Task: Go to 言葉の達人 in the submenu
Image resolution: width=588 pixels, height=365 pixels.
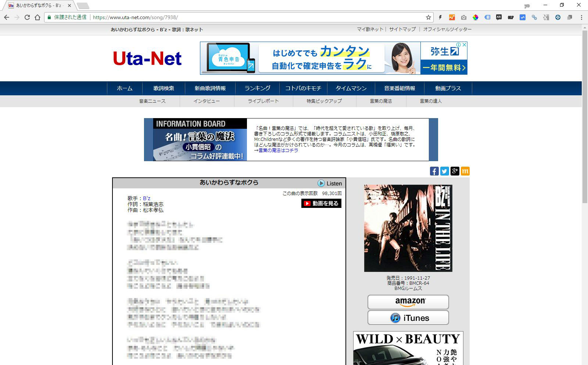Action: pyautogui.click(x=431, y=101)
